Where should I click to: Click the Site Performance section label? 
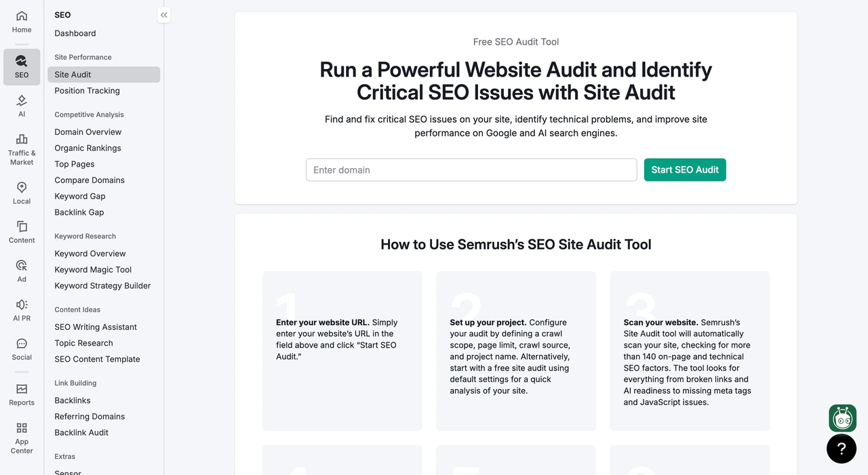tap(83, 58)
